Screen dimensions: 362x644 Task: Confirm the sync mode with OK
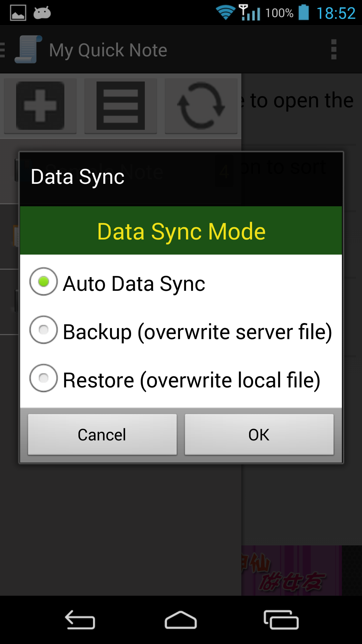point(259,434)
